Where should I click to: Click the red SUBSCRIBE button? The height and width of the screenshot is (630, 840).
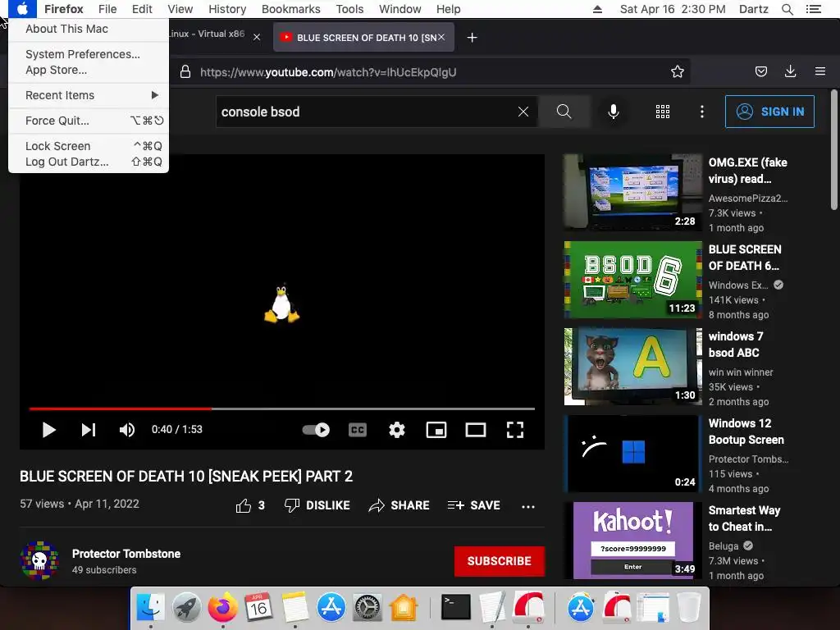pos(500,561)
